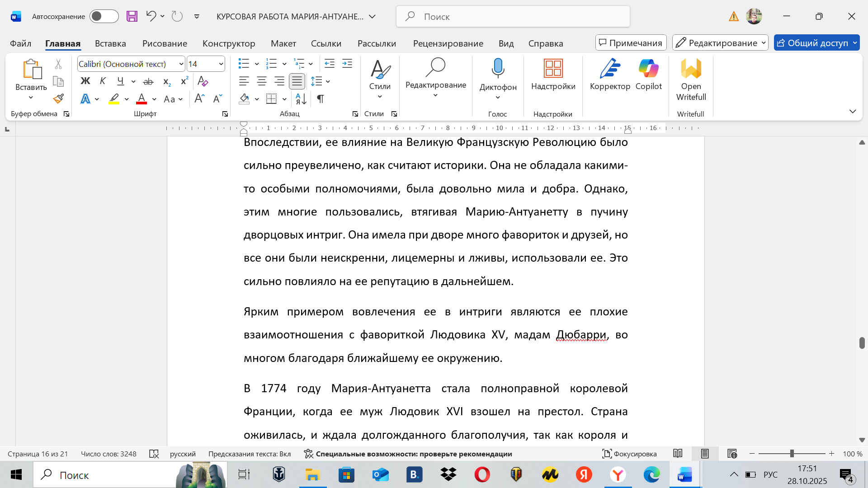Open the Calibri font name dropdown
This screenshot has width=868, height=488.
click(x=181, y=64)
